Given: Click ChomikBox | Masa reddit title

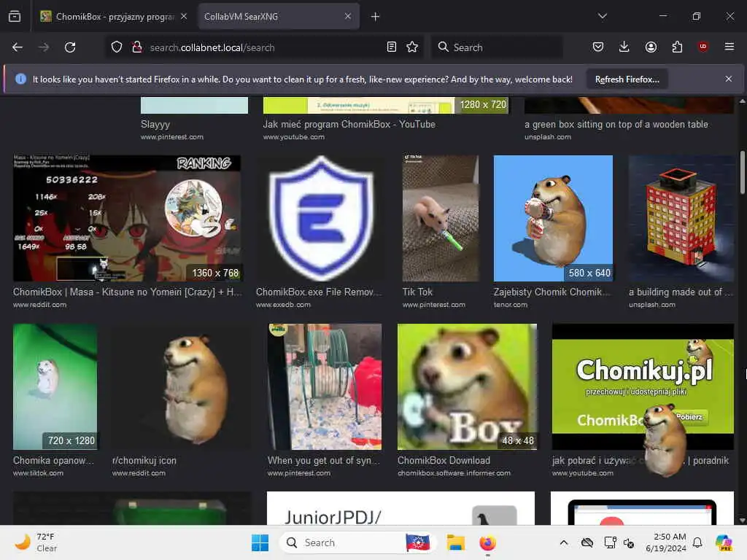Looking at the screenshot, I should coord(127,292).
